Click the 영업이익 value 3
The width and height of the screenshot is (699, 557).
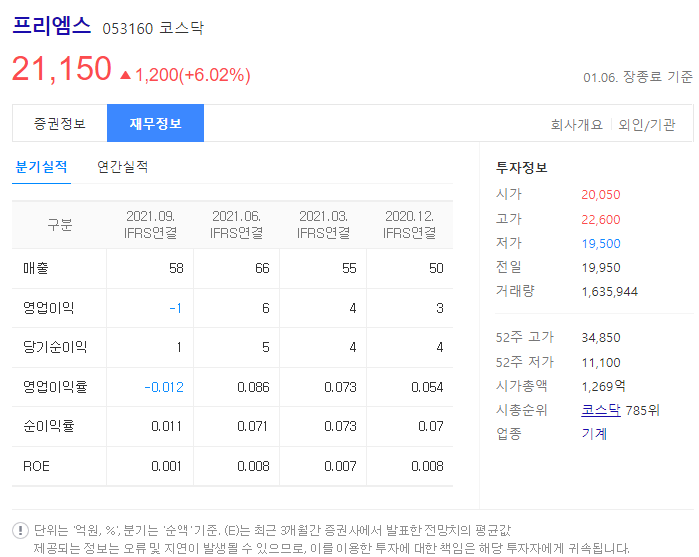(440, 308)
